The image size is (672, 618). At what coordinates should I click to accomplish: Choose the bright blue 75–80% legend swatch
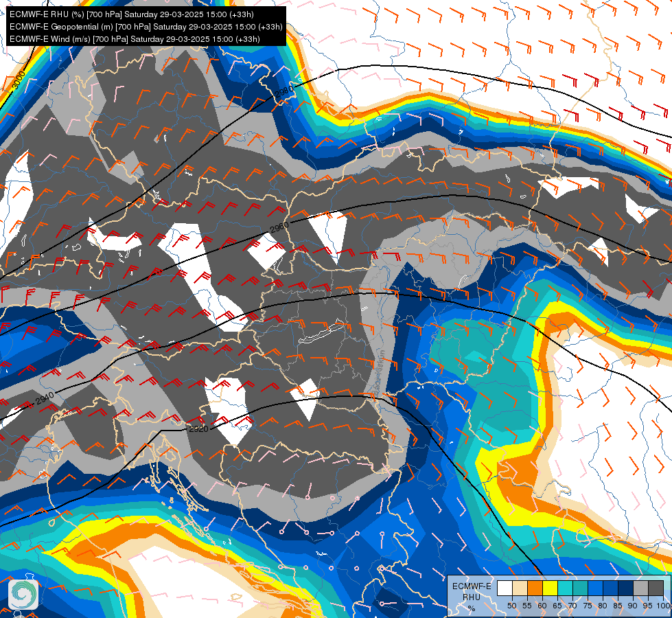pyautogui.click(x=595, y=588)
